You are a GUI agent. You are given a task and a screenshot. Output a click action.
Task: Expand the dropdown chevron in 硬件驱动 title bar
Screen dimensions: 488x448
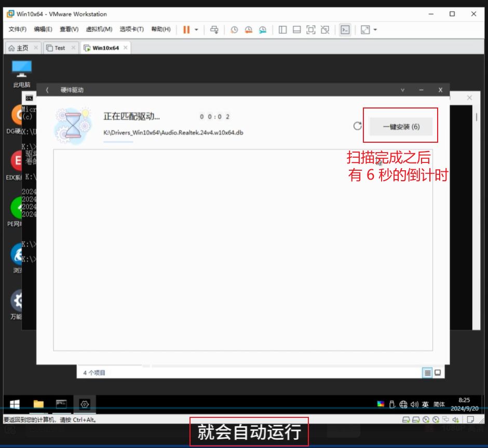click(x=402, y=90)
